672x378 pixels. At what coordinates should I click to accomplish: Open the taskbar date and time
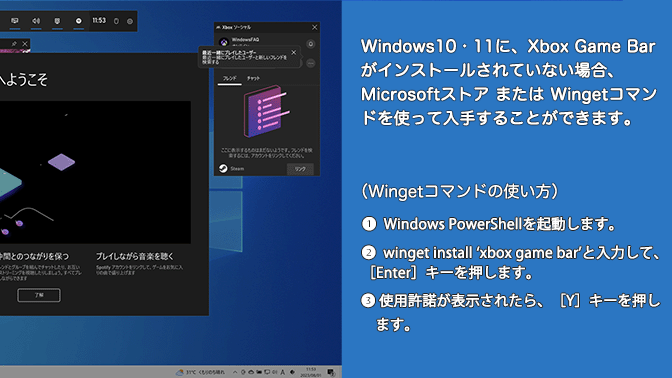coord(311,372)
